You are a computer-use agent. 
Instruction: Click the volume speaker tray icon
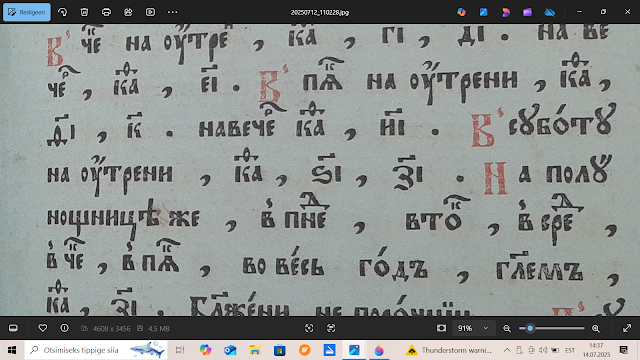[x=543, y=350]
